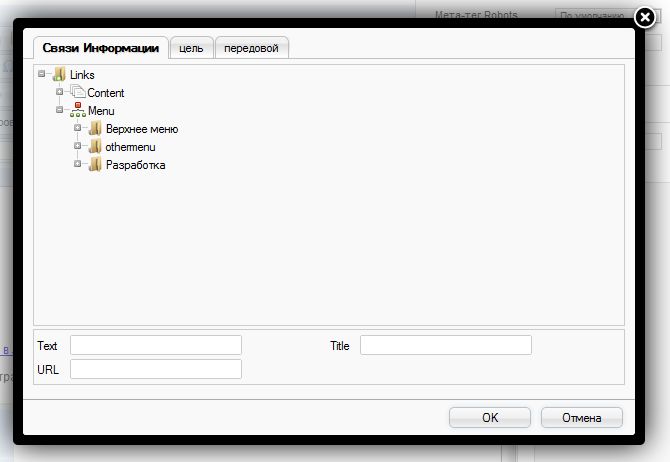Viewport: 670px width, 462px height.
Task: Close the dialog with the X icon
Action: click(x=644, y=18)
